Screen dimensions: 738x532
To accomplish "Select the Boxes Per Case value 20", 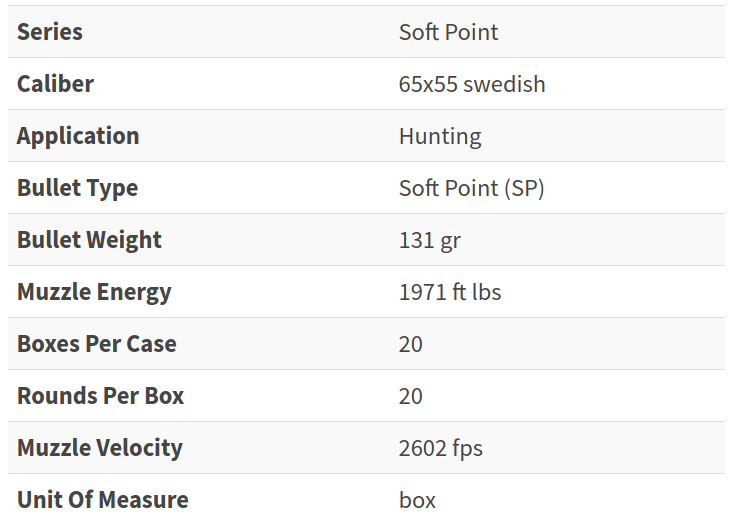I will tap(411, 344).
